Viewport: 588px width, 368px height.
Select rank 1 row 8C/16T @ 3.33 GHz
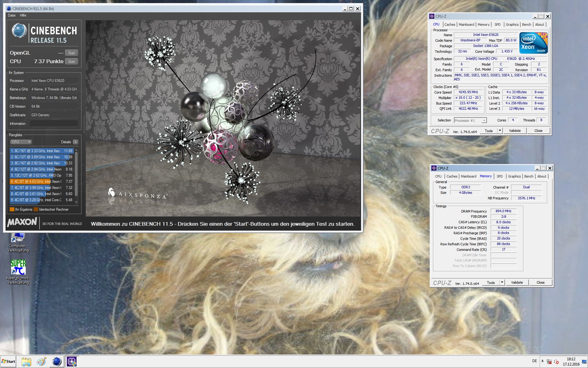42,151
